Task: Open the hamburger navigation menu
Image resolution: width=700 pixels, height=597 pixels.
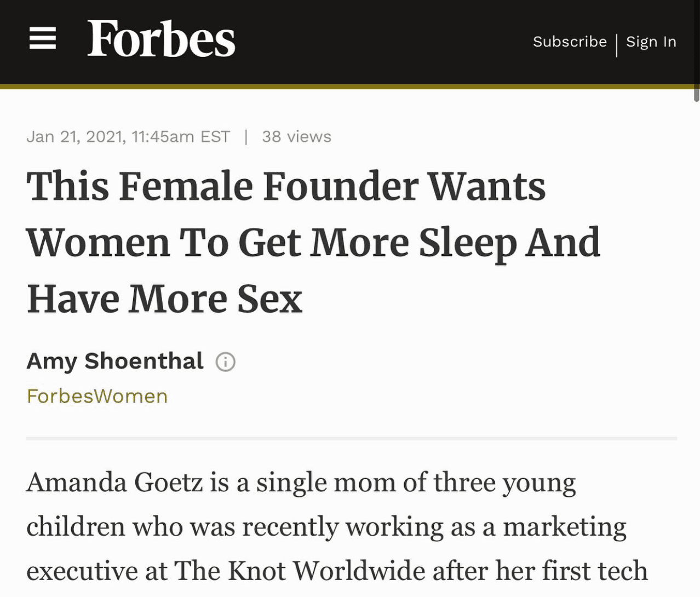Action: point(43,38)
